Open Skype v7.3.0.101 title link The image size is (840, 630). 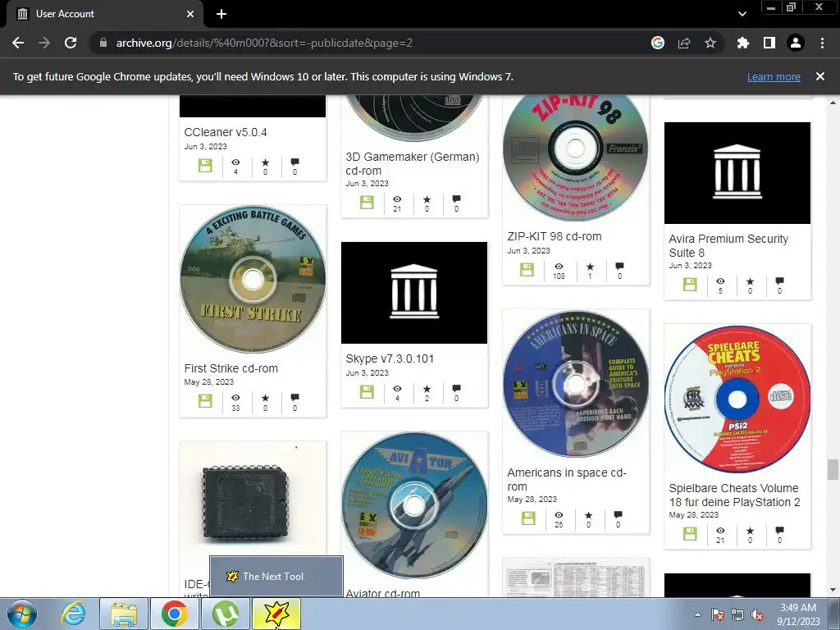(x=390, y=358)
